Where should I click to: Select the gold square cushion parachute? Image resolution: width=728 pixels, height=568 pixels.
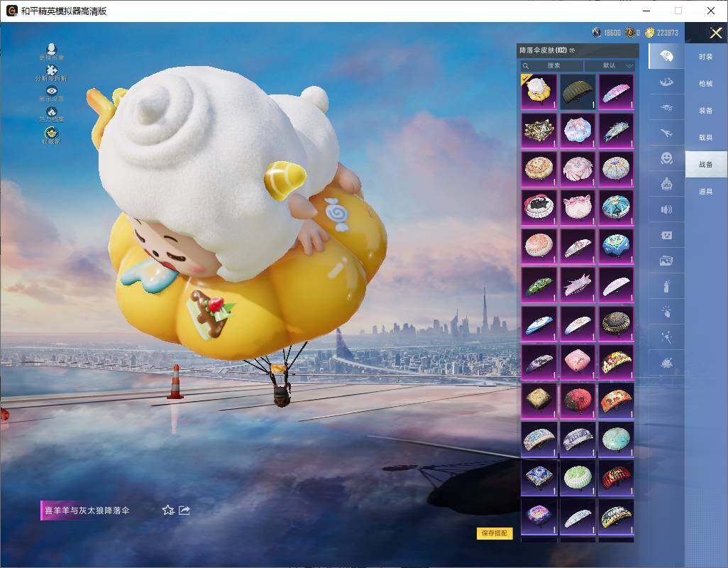[539, 400]
